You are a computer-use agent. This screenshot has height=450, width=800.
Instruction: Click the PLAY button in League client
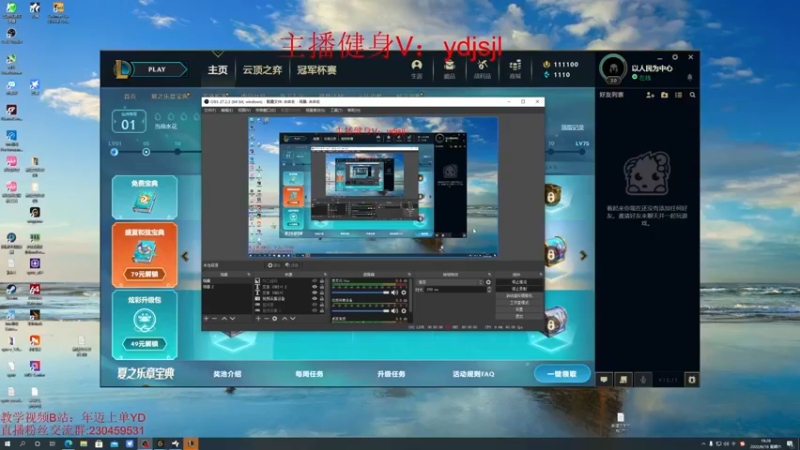(157, 69)
